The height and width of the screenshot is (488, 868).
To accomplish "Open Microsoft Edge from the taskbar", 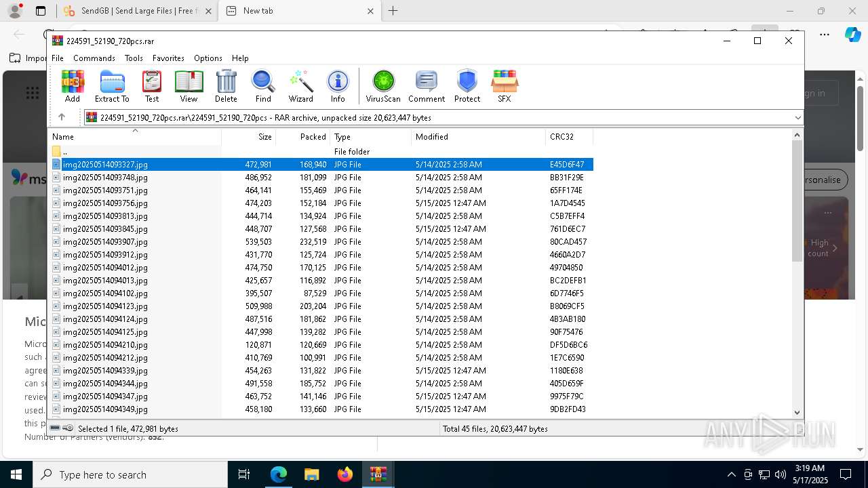I will (x=279, y=474).
